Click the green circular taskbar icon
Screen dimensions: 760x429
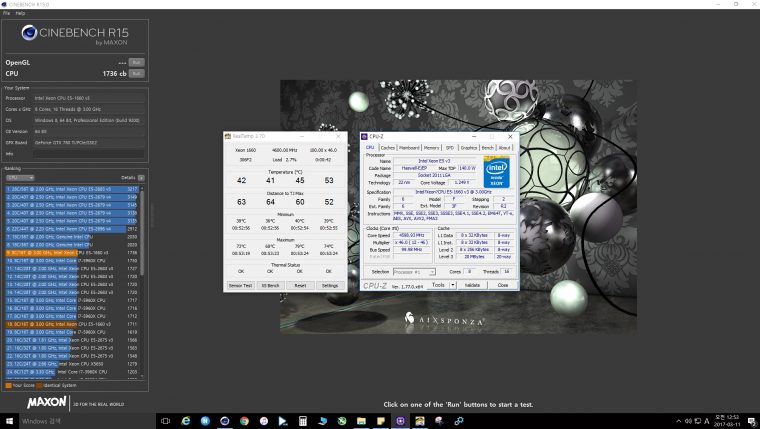342,421
